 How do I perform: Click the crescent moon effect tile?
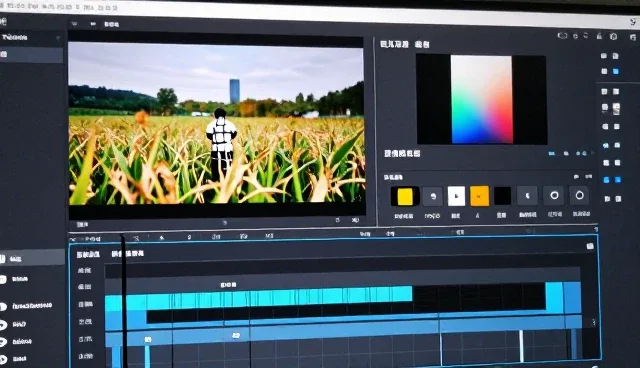(x=527, y=196)
